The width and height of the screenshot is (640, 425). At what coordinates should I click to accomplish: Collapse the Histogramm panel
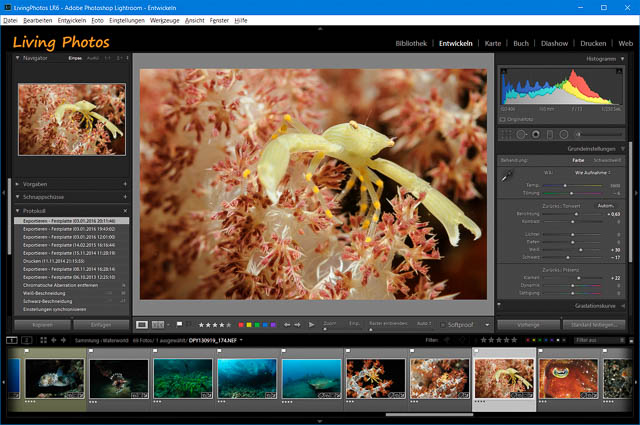click(622, 59)
